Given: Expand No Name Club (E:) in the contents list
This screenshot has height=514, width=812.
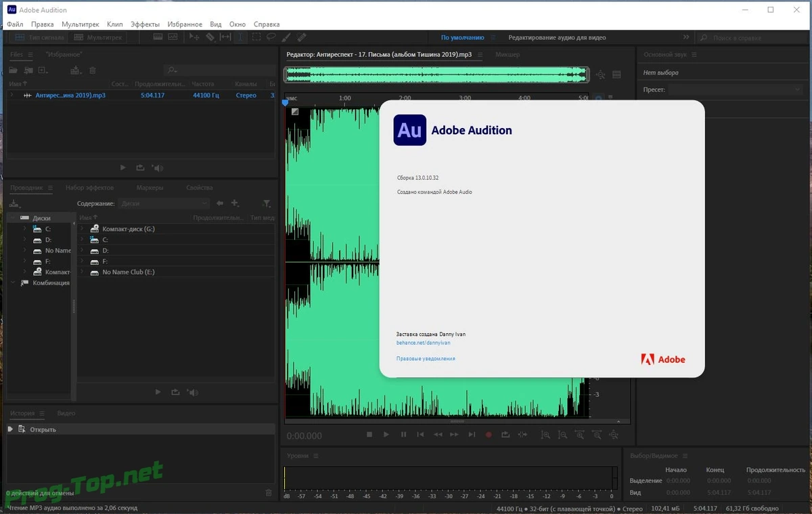Looking at the screenshot, I should pyautogui.click(x=83, y=272).
